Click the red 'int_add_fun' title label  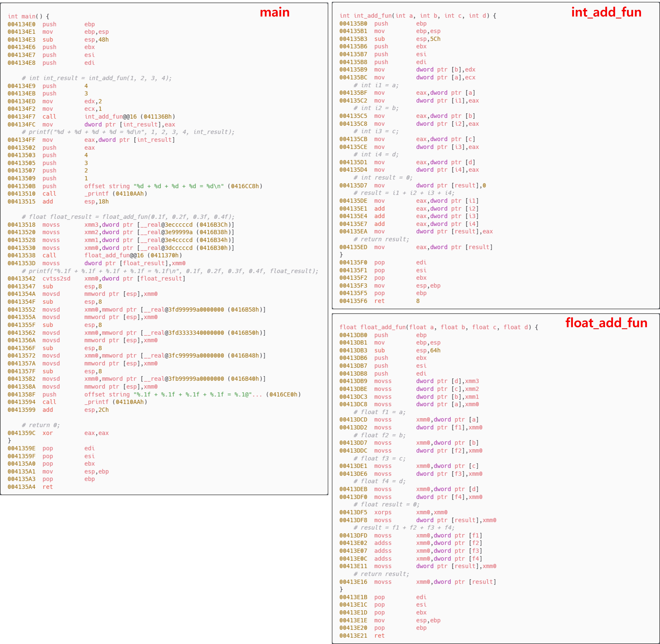click(x=606, y=12)
